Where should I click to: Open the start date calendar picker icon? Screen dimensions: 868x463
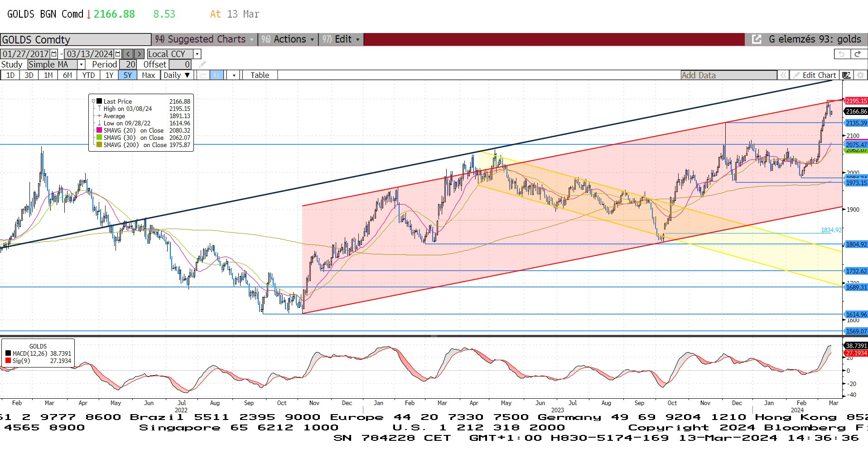(54, 54)
